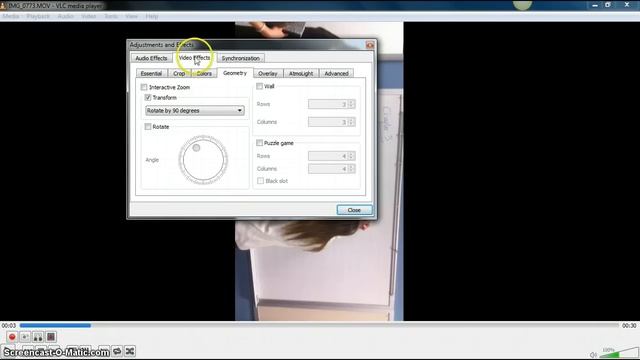This screenshot has width=640, height=360.
Task: Toggle the loop/repeat playlist button
Action: [x=117, y=351]
